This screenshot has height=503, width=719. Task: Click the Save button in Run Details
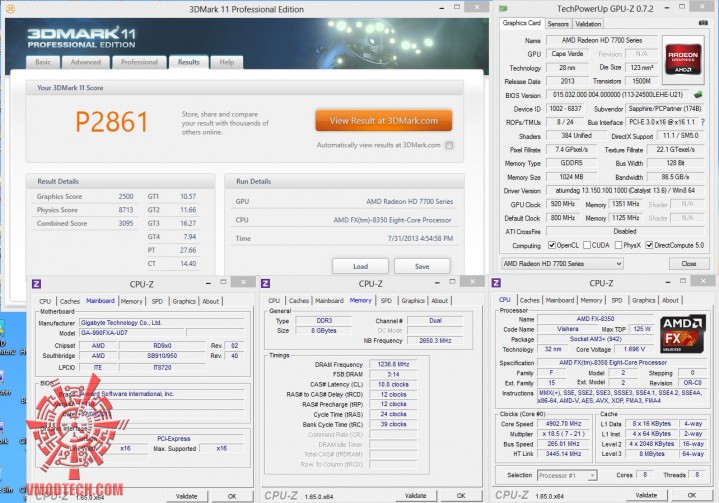tap(422, 266)
